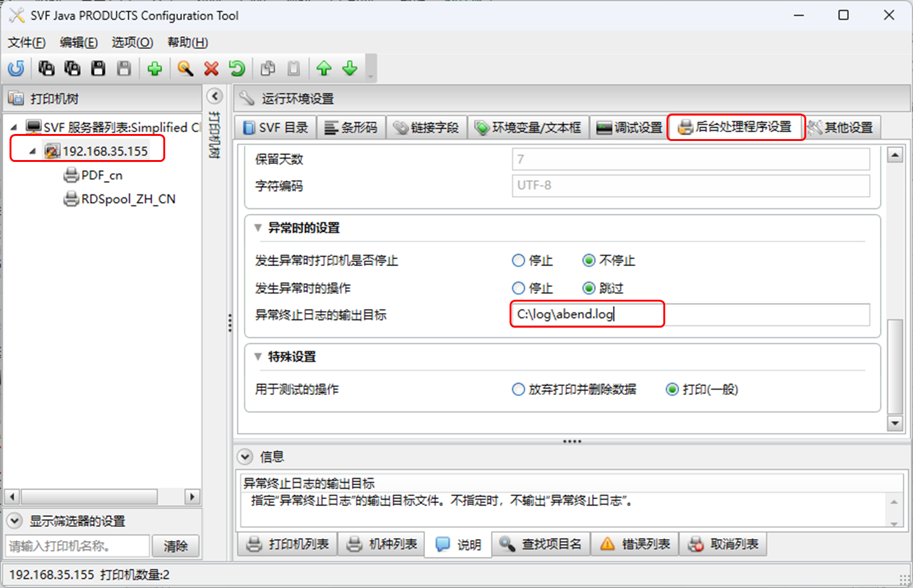
Task: Select the 跳过 radio option
Action: (589, 288)
